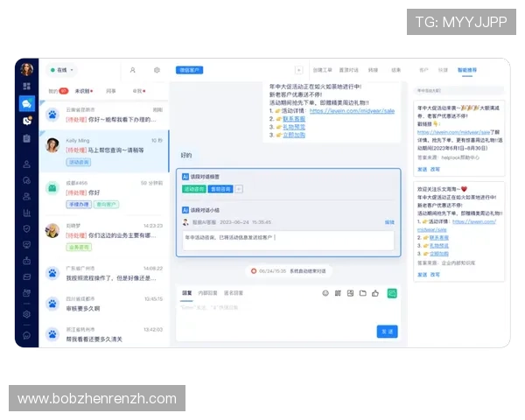Switch to the 同事 tab

coord(111,91)
